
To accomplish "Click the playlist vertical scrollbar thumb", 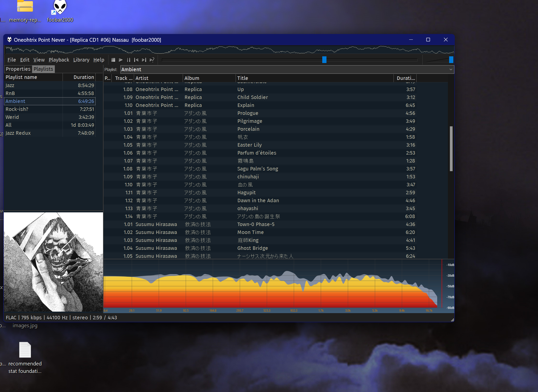I will 451,149.
